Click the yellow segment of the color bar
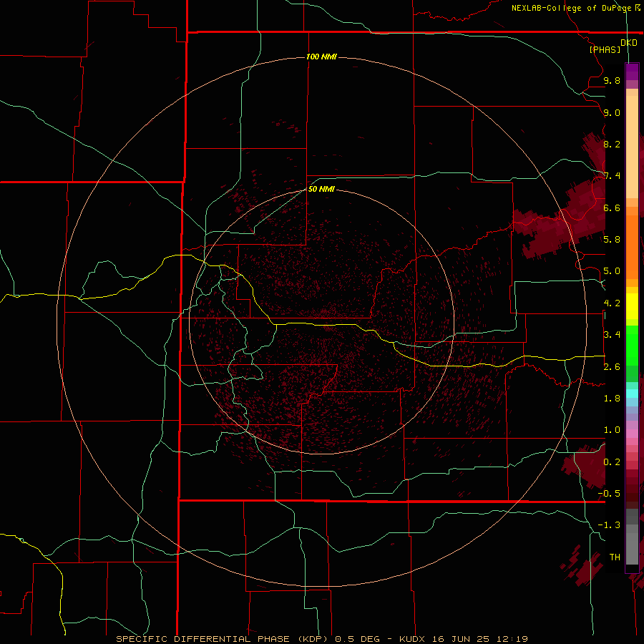Screen dimensions: 644x644 632,306
